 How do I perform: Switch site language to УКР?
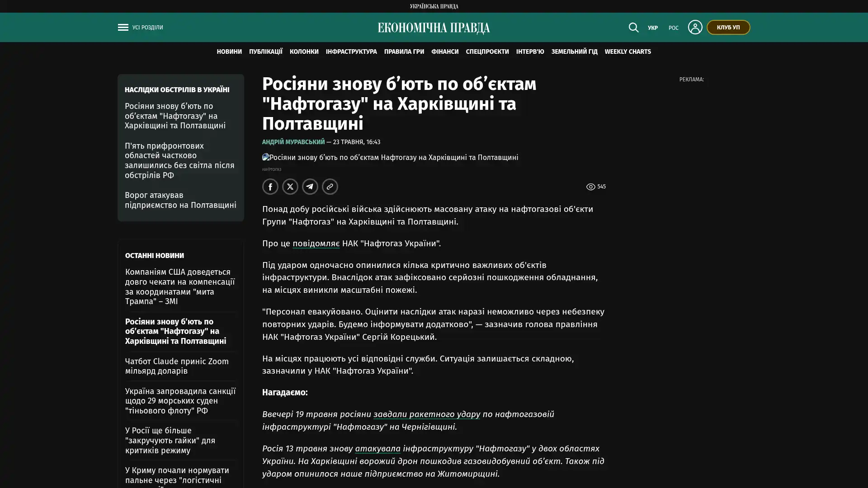pos(653,28)
